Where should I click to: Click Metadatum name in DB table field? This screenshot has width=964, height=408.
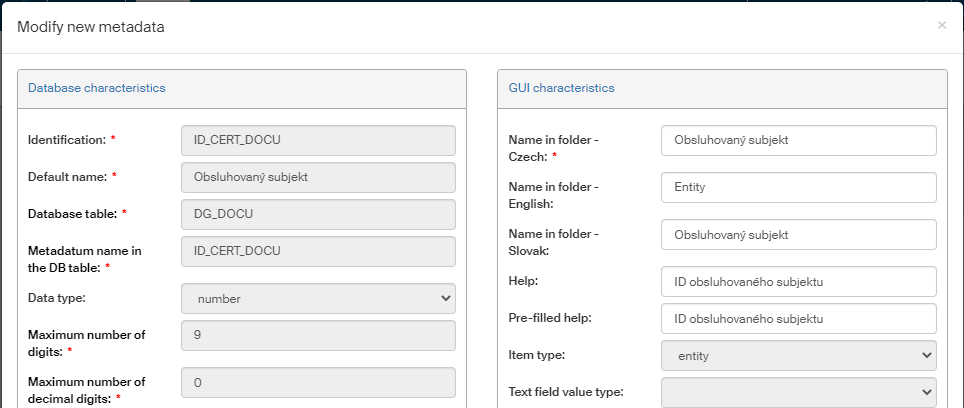[318, 251]
